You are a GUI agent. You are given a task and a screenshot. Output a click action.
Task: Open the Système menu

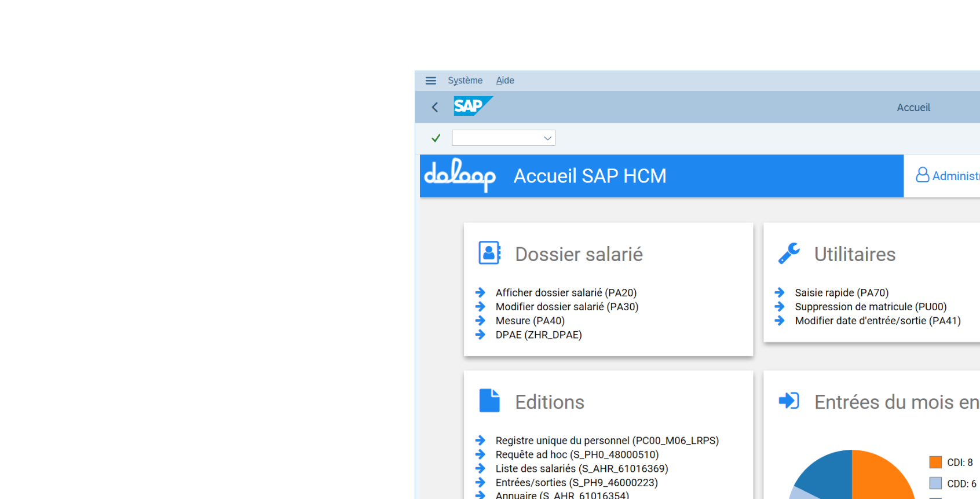pos(465,80)
